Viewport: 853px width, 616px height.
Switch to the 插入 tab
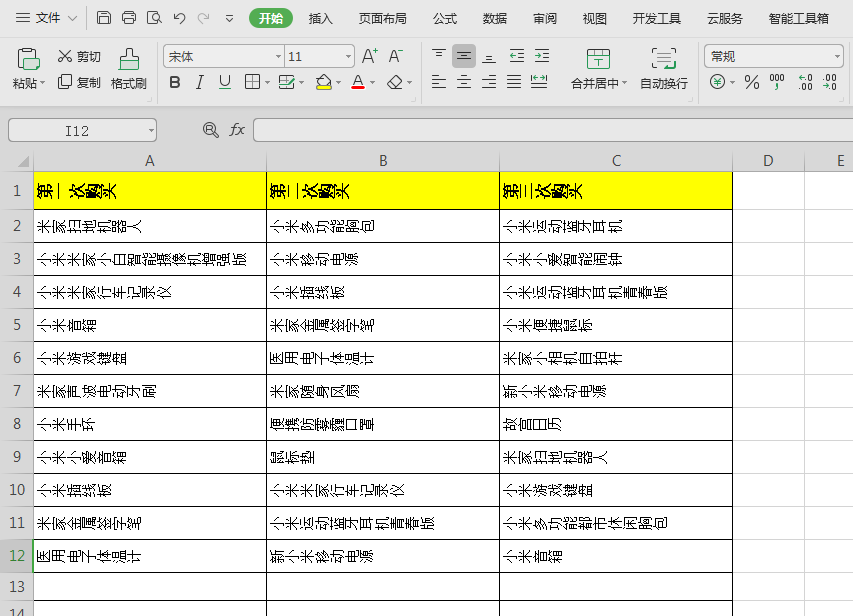point(320,19)
